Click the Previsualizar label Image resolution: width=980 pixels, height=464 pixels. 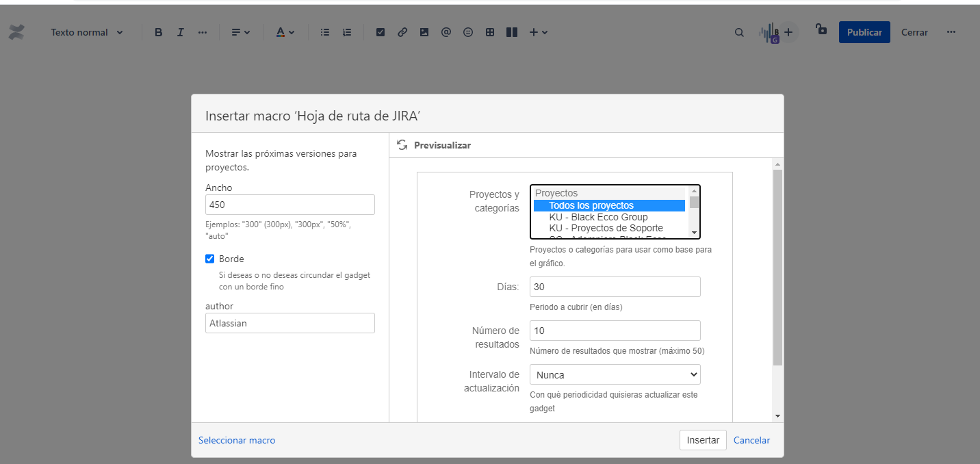(x=442, y=145)
